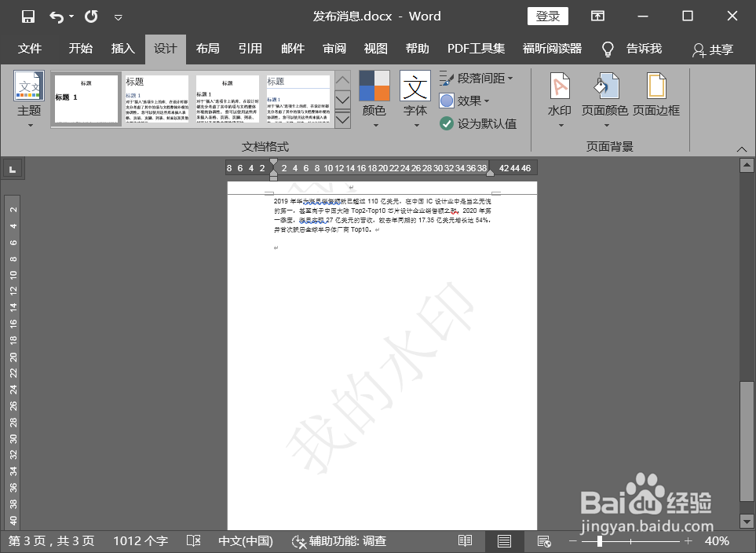Open the 效果 effects dropdown
This screenshot has width=756, height=553.
click(464, 101)
